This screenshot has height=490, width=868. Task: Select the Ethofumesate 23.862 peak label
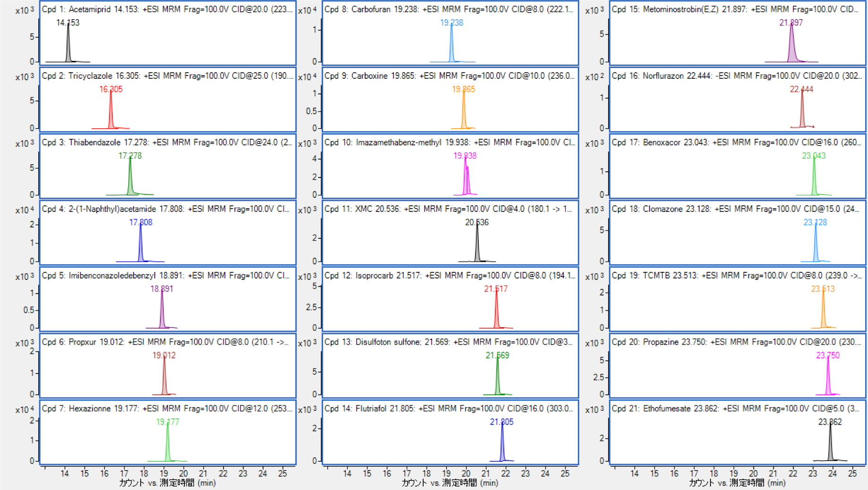(x=830, y=422)
